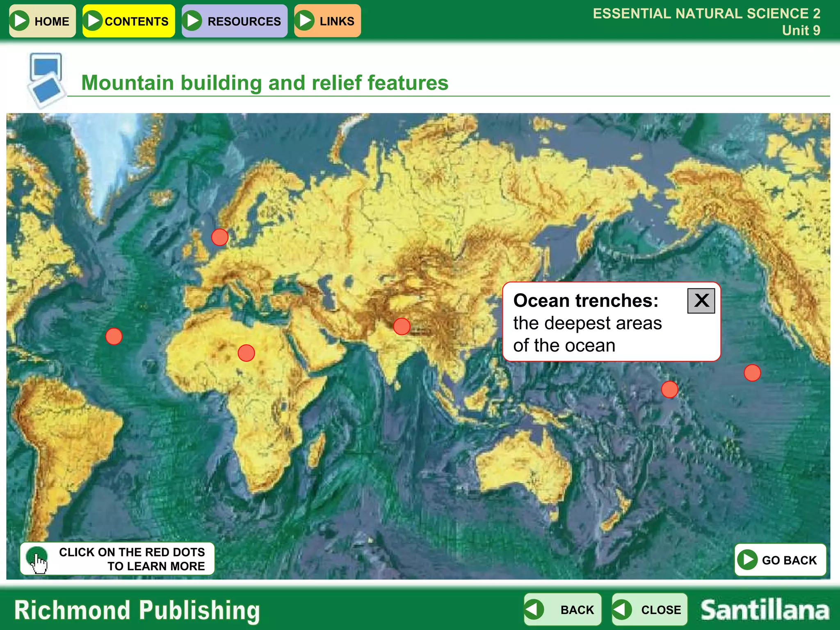This screenshot has height=630, width=840.
Task: Open the LINKS menu button
Action: tap(327, 21)
